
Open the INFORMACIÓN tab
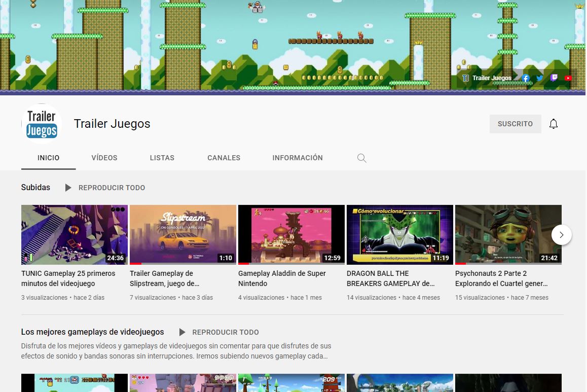tap(298, 158)
